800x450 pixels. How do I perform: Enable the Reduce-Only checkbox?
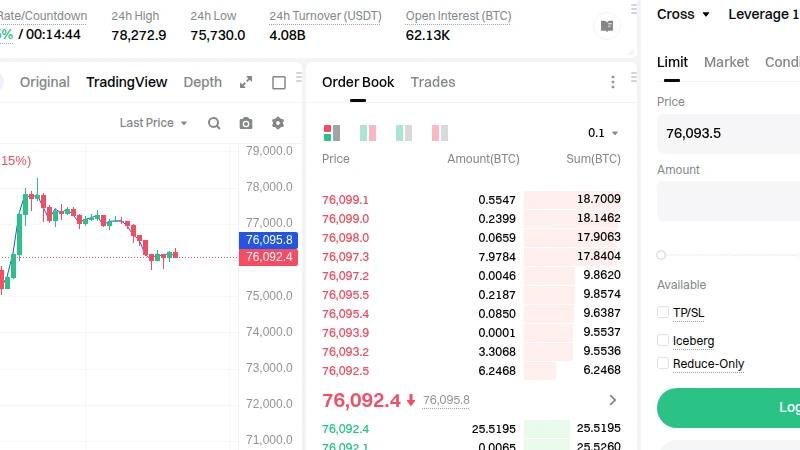pos(663,363)
